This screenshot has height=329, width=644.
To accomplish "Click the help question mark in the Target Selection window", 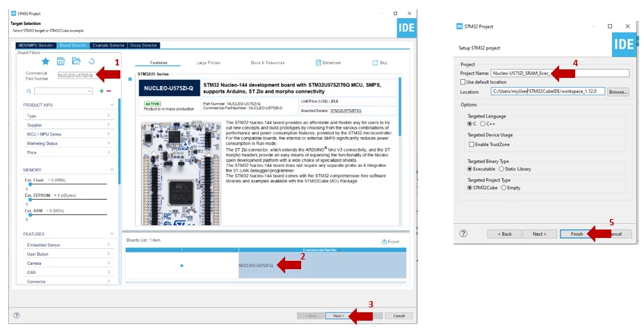I will point(17,316).
